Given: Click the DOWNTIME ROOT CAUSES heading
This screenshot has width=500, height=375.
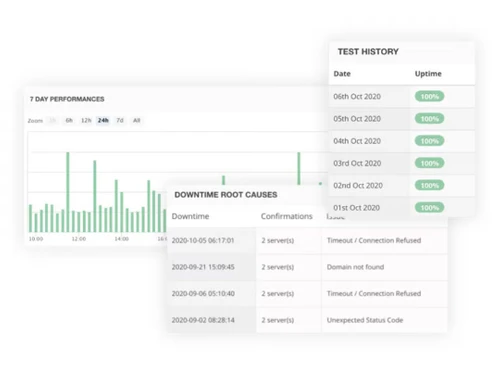Looking at the screenshot, I should pyautogui.click(x=226, y=195).
